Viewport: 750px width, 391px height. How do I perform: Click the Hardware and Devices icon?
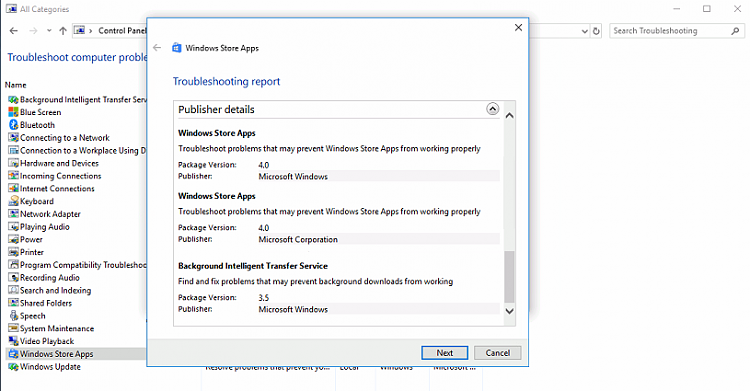coord(13,163)
